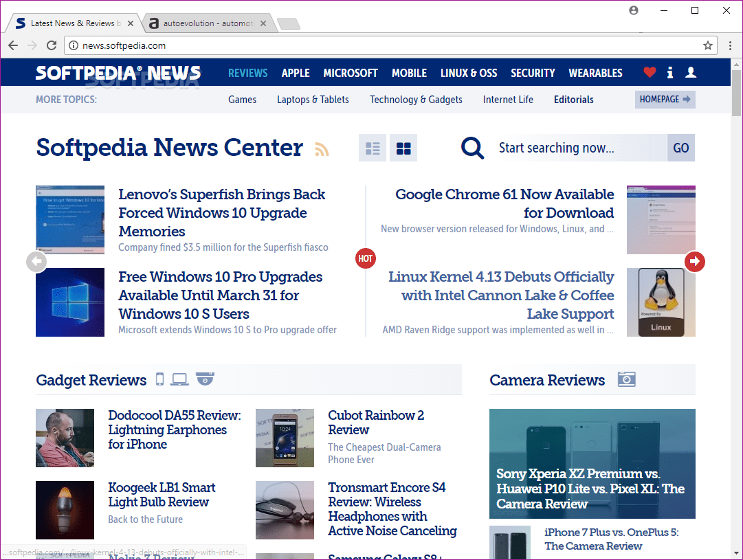This screenshot has width=743, height=560.
Task: Click the webcam icon beside Gadget Reviews
Action: (x=206, y=379)
